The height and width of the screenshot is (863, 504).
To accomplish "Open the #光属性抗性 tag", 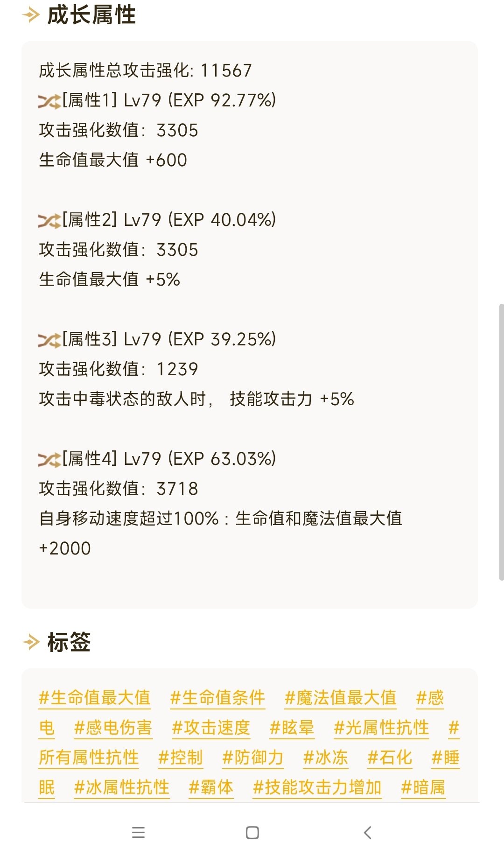I will (x=381, y=728).
